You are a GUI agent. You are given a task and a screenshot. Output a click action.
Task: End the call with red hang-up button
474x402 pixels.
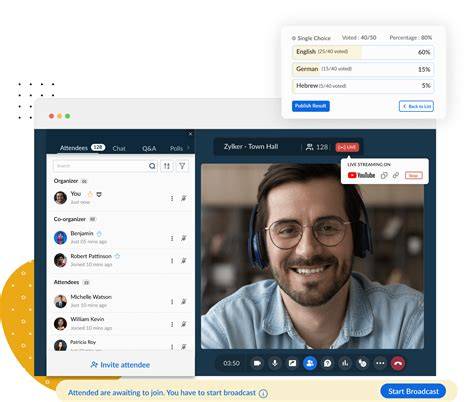coord(398,363)
